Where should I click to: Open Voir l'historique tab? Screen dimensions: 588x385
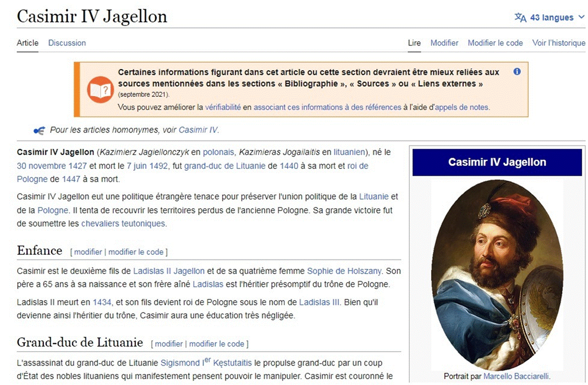click(559, 43)
